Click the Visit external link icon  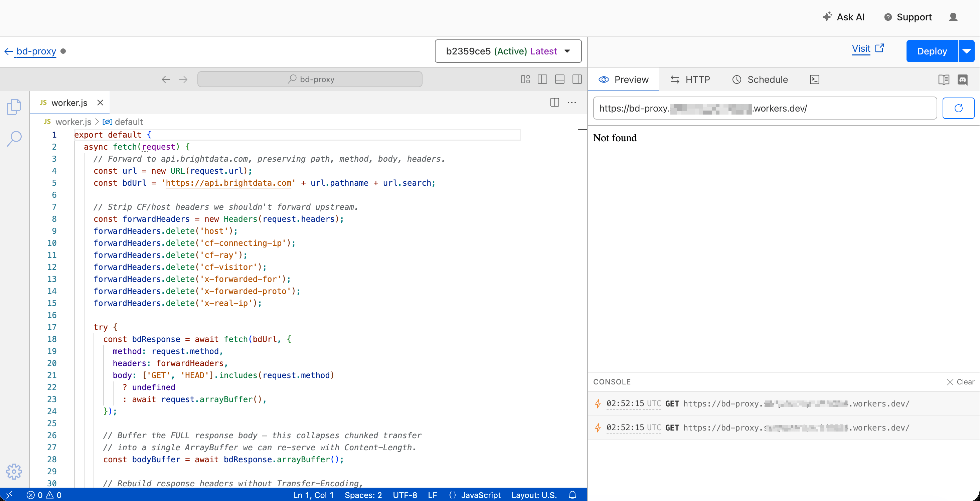(879, 48)
